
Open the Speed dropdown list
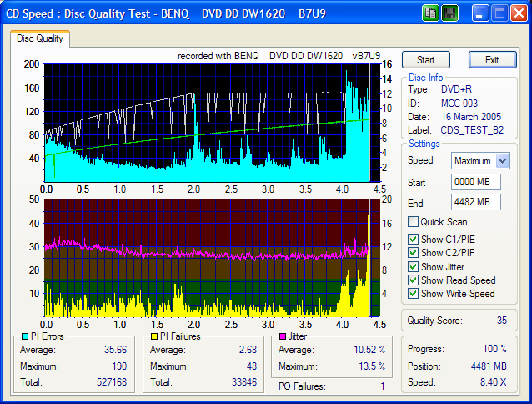pos(501,161)
